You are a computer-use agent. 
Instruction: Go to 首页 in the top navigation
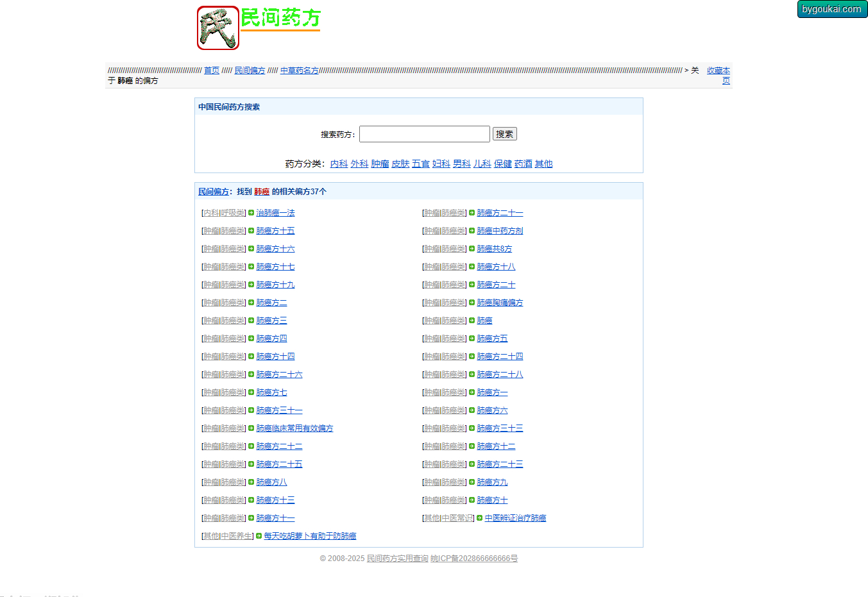(x=211, y=71)
